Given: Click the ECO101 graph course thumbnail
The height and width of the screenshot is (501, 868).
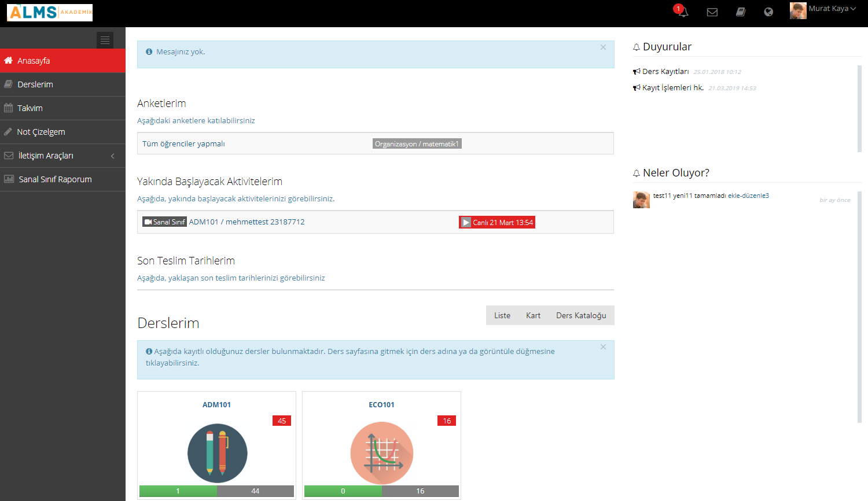Looking at the screenshot, I should (x=382, y=453).
